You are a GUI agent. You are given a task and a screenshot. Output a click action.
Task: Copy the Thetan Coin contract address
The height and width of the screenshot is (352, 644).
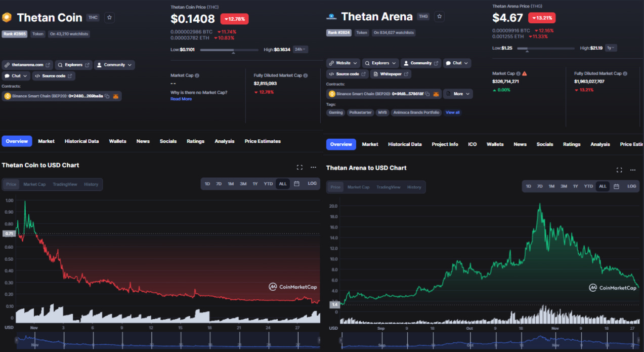click(107, 96)
